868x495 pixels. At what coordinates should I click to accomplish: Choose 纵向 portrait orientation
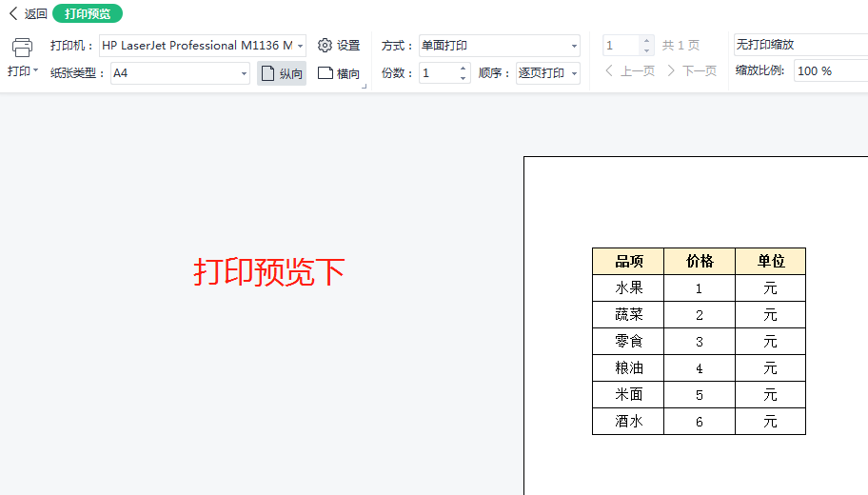click(282, 73)
